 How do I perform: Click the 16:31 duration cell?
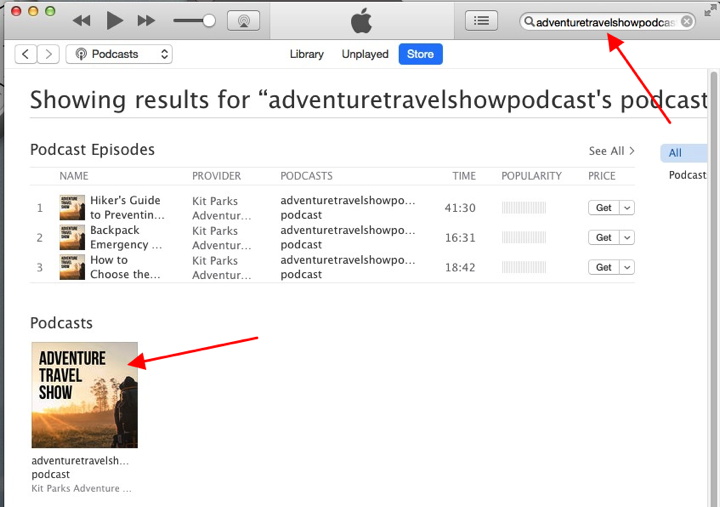coord(460,238)
